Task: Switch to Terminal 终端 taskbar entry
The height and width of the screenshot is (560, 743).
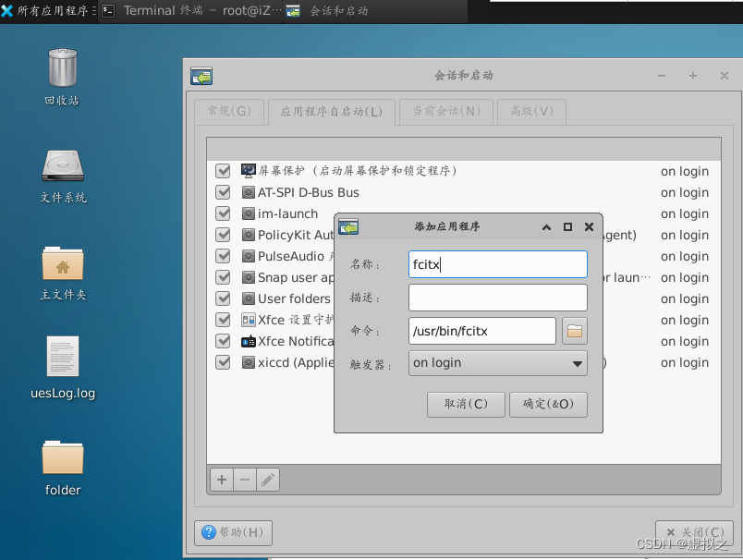Action: coord(191,10)
